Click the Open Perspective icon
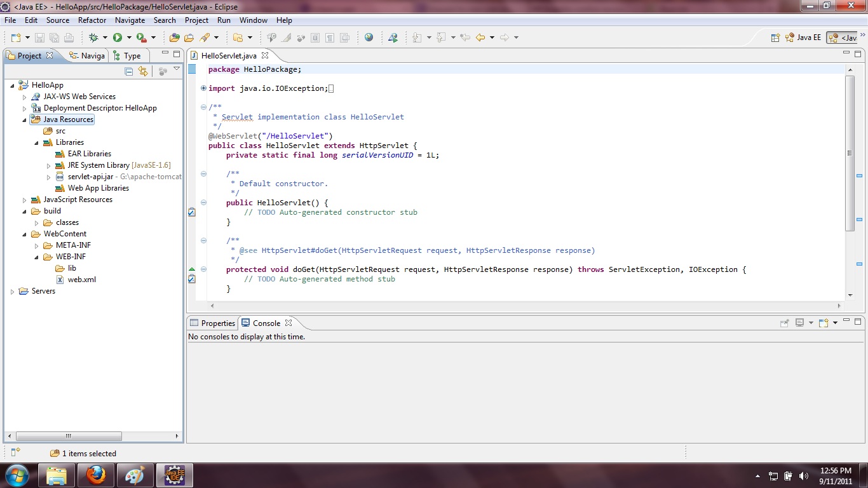Viewport: 868px width, 488px height. (x=775, y=37)
